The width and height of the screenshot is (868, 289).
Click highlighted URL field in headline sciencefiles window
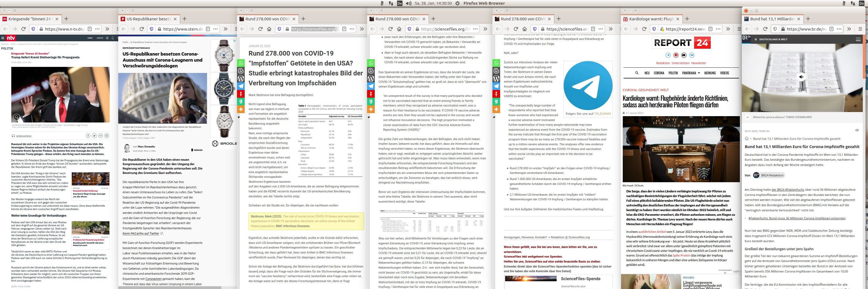pyautogui.click(x=315, y=29)
